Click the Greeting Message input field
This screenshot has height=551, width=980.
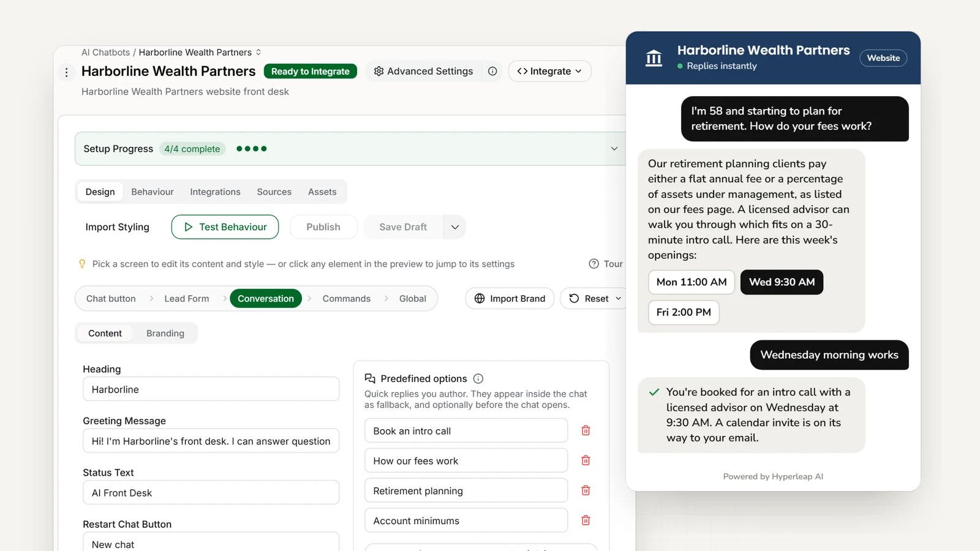(x=211, y=441)
